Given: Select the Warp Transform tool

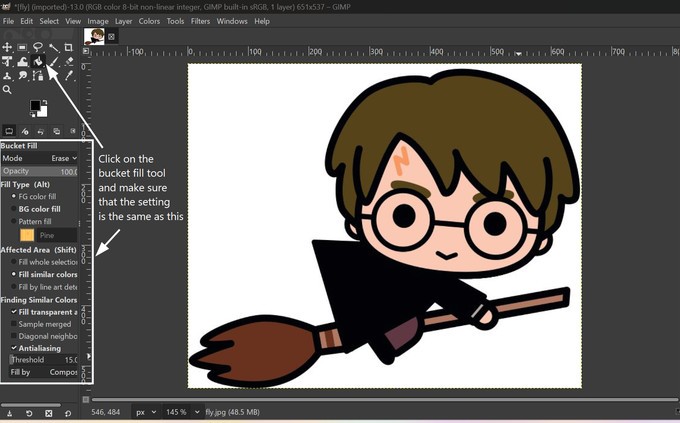Looking at the screenshot, I should pos(22,62).
